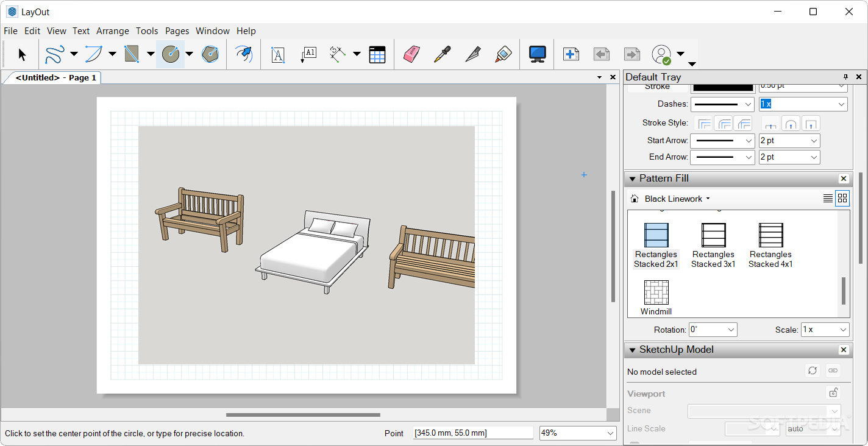Click the Point coordinates input field
Viewport: 868px width, 446px height.
pos(473,433)
